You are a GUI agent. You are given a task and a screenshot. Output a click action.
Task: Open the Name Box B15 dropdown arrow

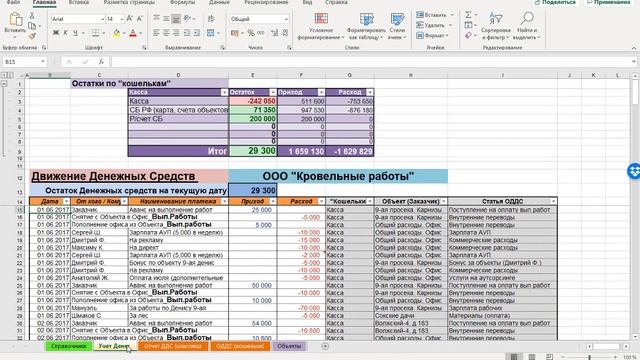[x=42, y=62]
